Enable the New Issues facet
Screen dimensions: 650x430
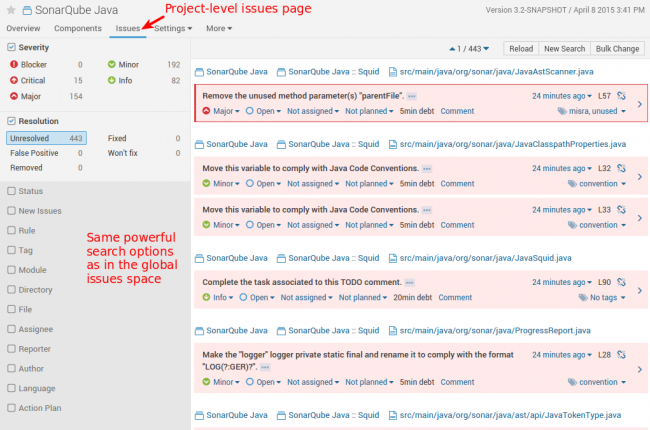click(12, 211)
